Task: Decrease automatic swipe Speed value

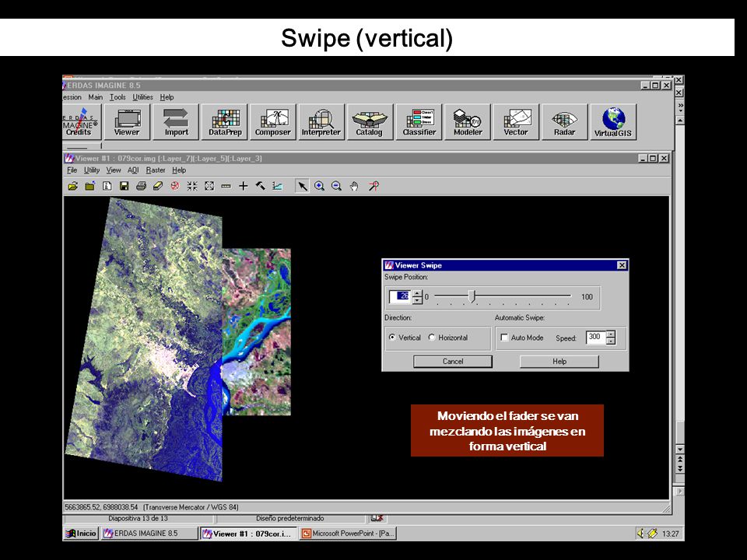Action: point(611,341)
